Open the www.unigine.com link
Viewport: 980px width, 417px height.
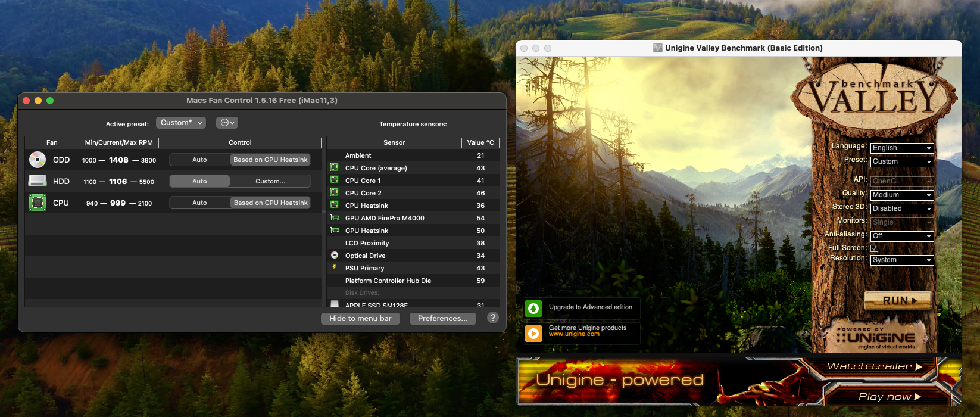click(574, 334)
